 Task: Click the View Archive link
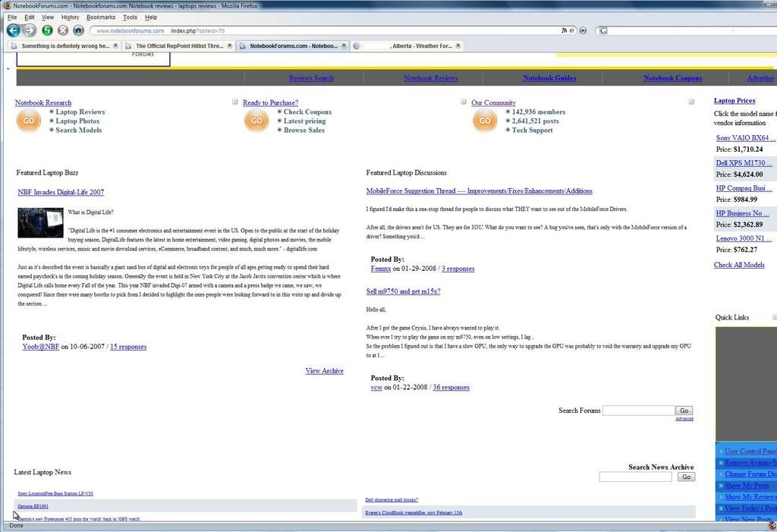click(325, 371)
